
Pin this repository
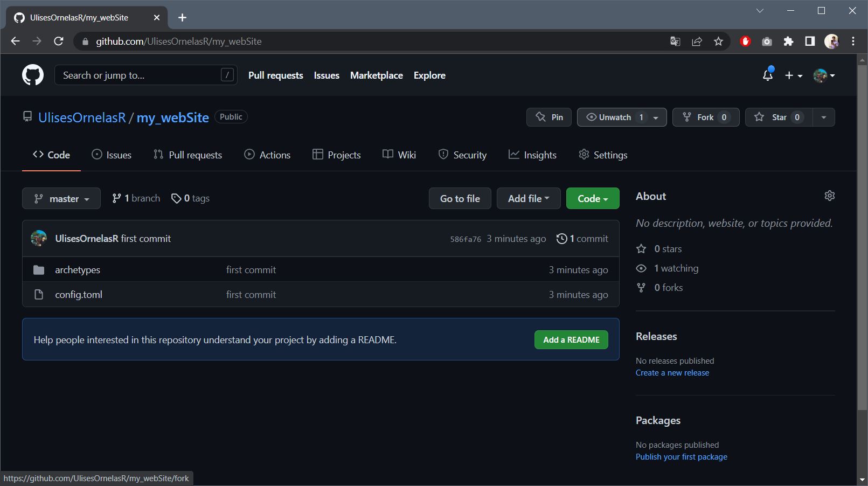tap(549, 117)
